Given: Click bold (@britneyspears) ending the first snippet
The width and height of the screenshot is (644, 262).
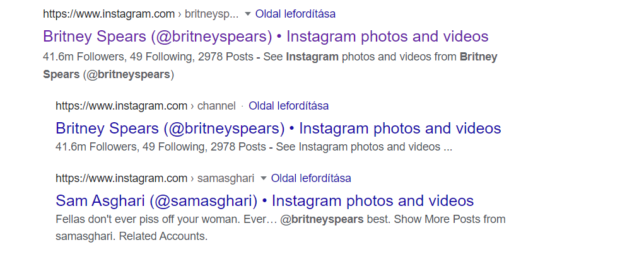Looking at the screenshot, I should [128, 74].
